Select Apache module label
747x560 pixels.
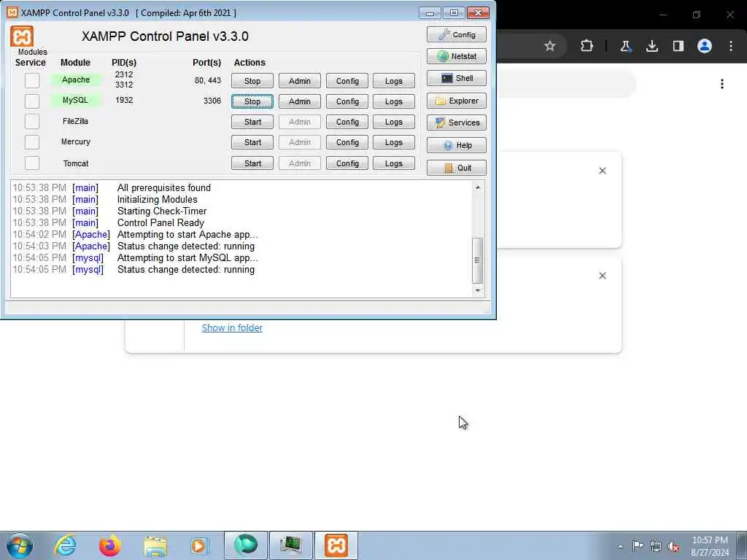coord(76,79)
